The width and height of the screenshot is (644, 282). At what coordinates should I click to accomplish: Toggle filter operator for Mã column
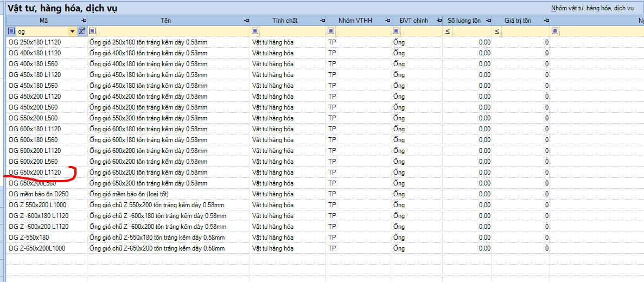point(12,31)
